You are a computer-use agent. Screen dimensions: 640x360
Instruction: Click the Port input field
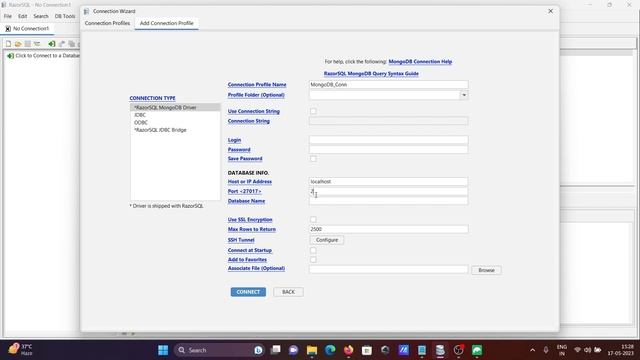[x=389, y=191]
